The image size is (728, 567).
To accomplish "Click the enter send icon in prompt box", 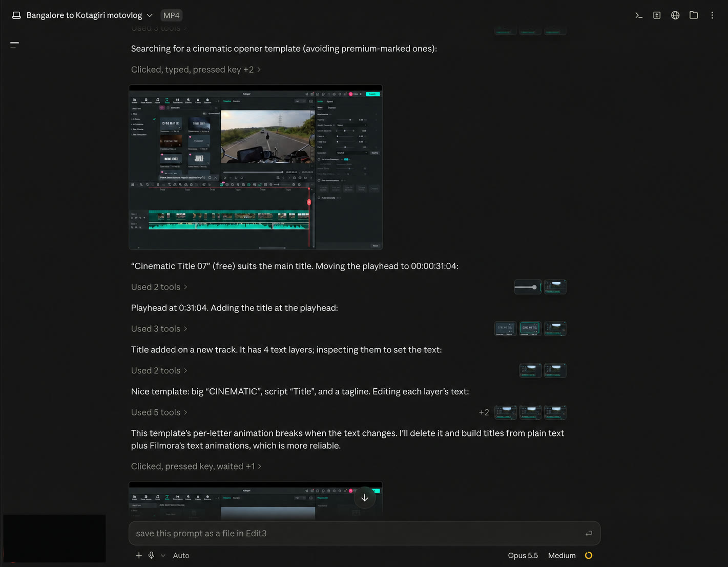I will point(589,533).
